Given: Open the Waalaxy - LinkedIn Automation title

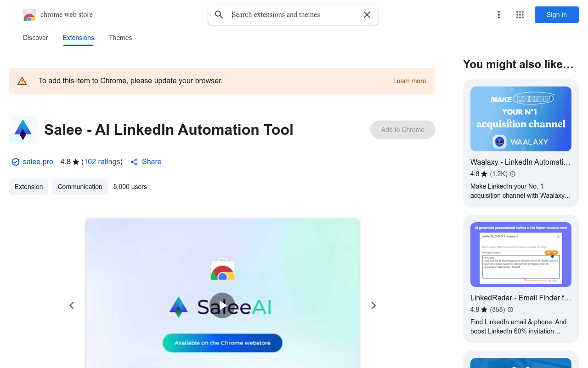Looking at the screenshot, I should pos(520,162).
